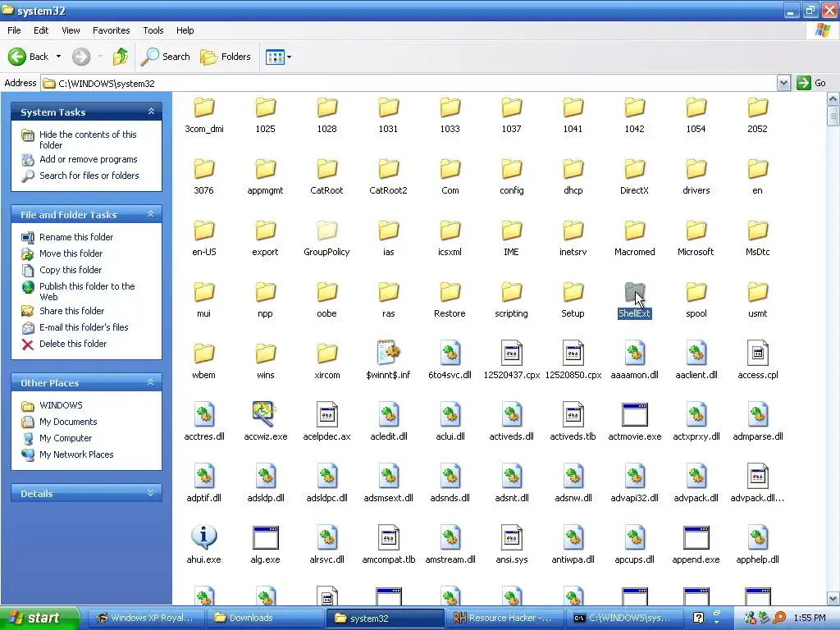Switch to C:\WINDOWS\sys command prompt taskbar item

point(624,618)
